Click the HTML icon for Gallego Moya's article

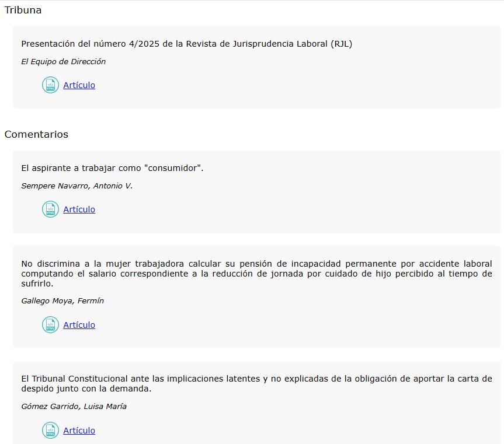(50, 325)
